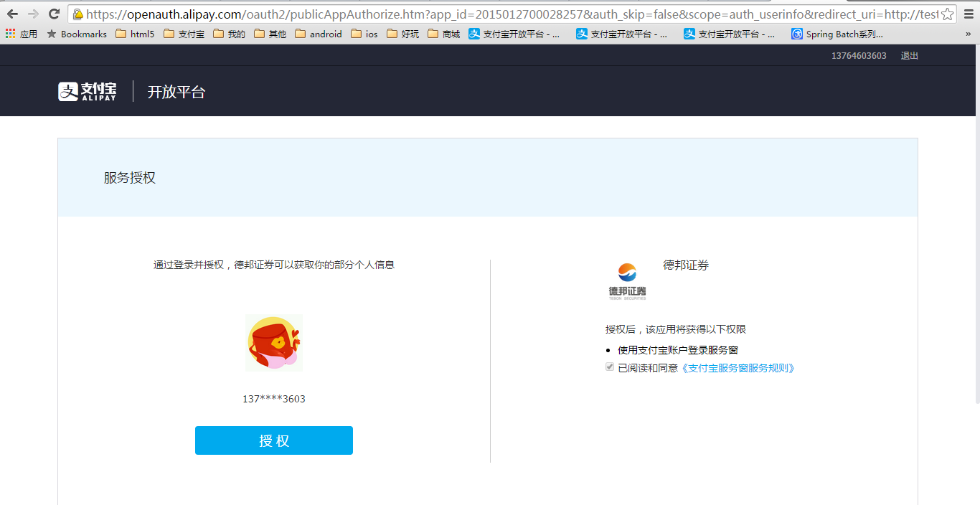
Task: Open the Chrome hamburger menu
Action: coord(969,14)
